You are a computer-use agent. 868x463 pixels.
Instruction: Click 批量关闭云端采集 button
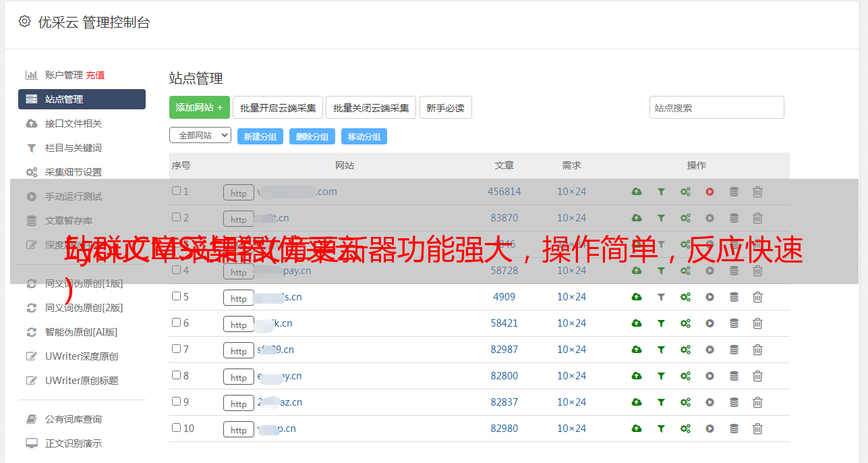tap(371, 107)
